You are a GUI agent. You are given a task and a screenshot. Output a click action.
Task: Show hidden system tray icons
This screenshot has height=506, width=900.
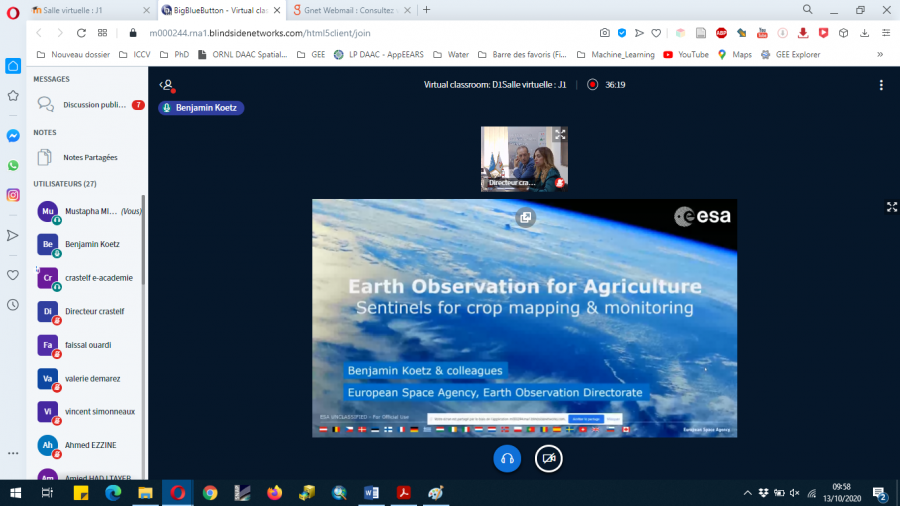[x=747, y=493]
